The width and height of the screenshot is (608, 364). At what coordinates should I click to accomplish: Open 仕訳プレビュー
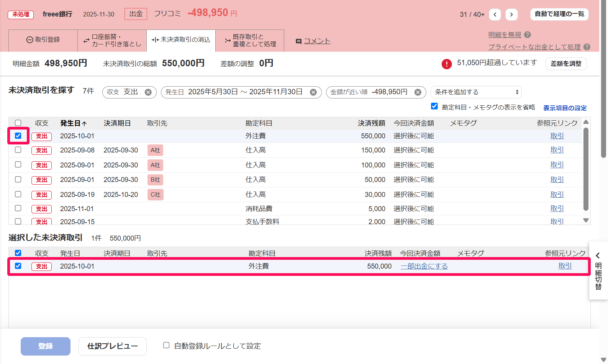(113, 346)
